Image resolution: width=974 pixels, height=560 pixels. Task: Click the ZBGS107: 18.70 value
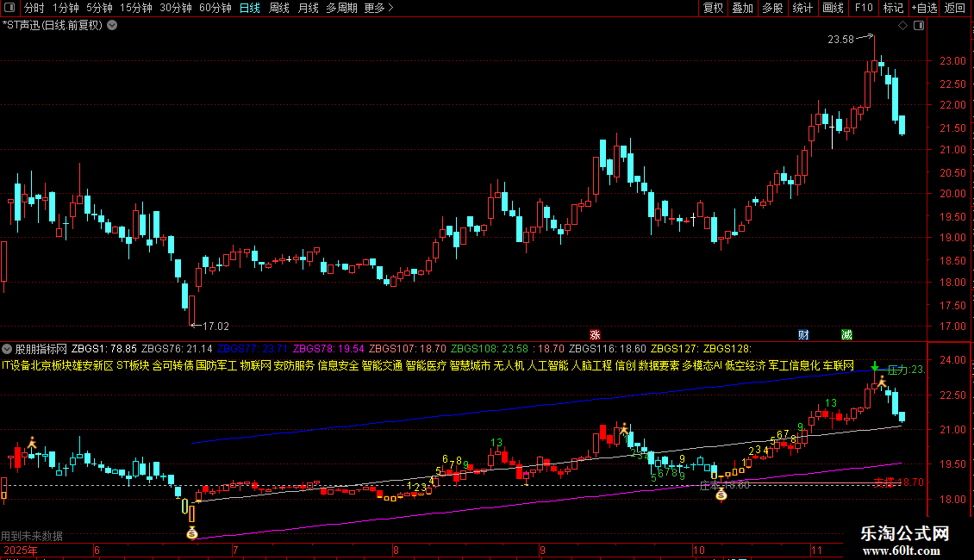tap(408, 349)
